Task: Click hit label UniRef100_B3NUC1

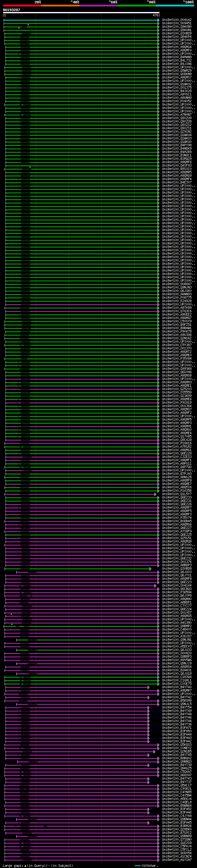Action: (x=177, y=155)
